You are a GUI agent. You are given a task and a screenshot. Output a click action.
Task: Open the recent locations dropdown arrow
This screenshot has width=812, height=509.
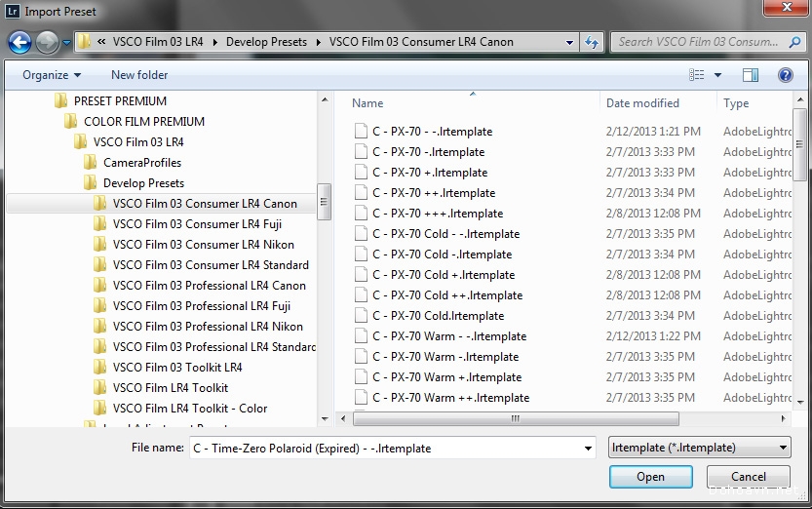66,43
